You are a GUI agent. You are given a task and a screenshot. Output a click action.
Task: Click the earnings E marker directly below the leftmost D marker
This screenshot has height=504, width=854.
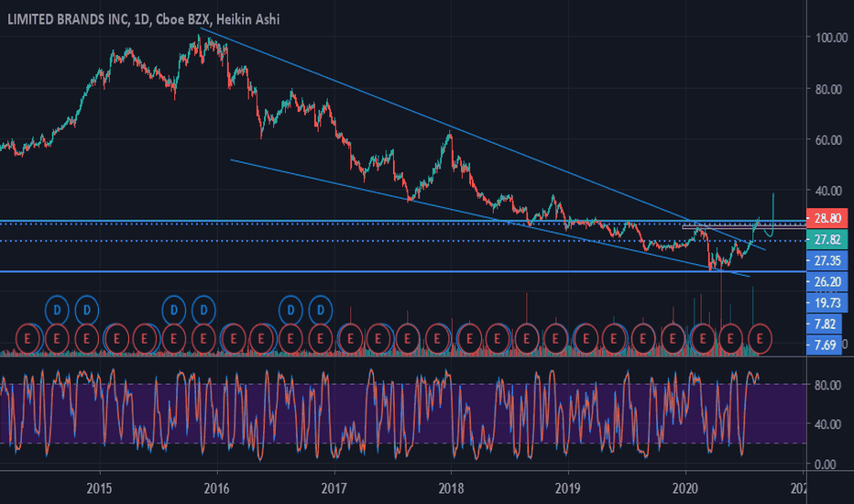[57, 339]
